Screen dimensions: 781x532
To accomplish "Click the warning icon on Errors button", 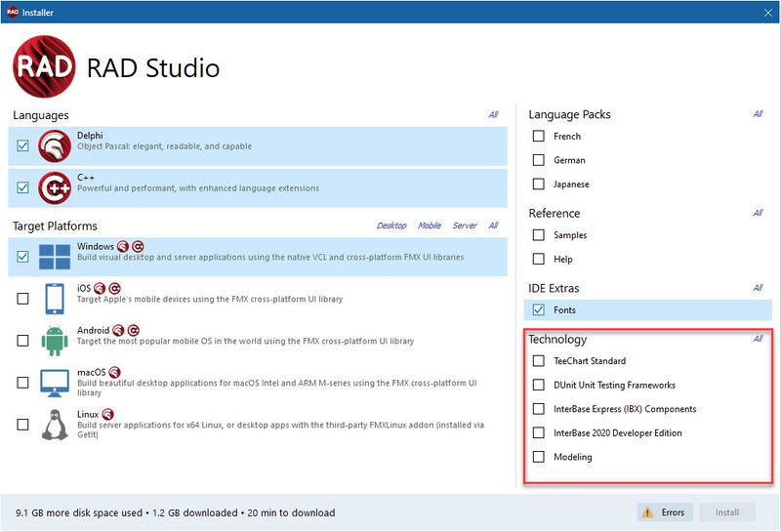I will pyautogui.click(x=647, y=512).
